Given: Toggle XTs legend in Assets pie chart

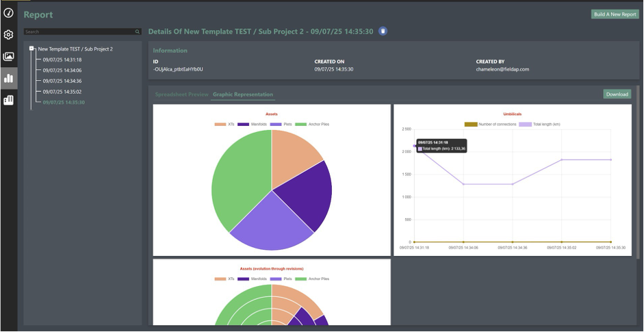Looking at the screenshot, I should tap(225, 124).
